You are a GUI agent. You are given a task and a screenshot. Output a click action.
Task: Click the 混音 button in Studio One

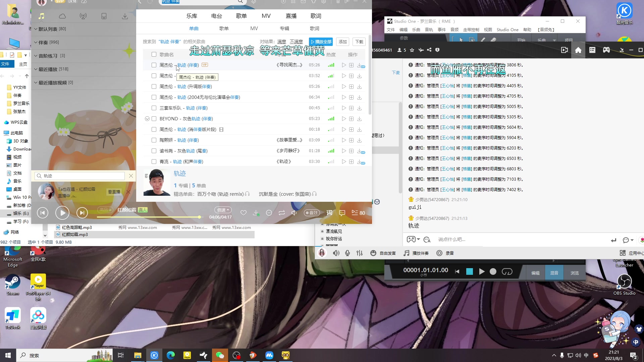tap(554, 273)
